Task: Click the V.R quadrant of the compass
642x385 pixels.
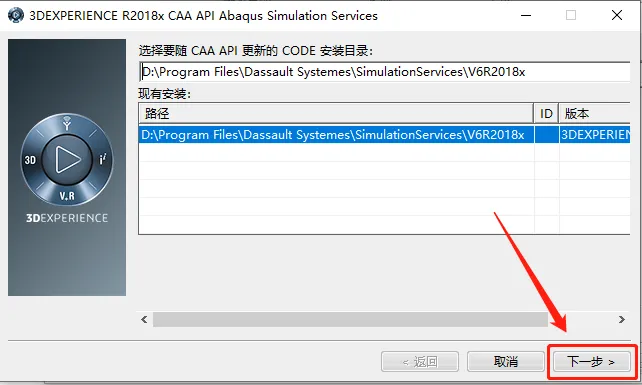Action: point(67,196)
